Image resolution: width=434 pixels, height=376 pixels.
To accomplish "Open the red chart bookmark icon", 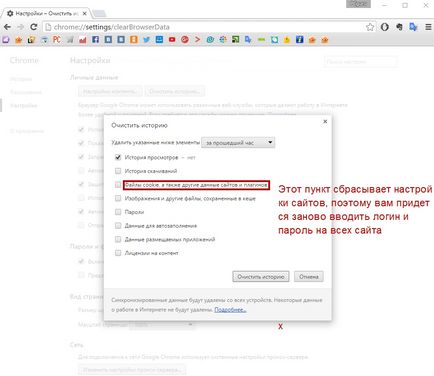I will (x=82, y=40).
